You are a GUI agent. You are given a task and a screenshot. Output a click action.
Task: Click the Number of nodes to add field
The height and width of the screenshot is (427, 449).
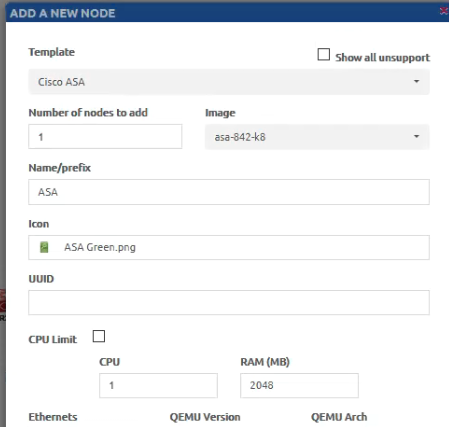[105, 137]
